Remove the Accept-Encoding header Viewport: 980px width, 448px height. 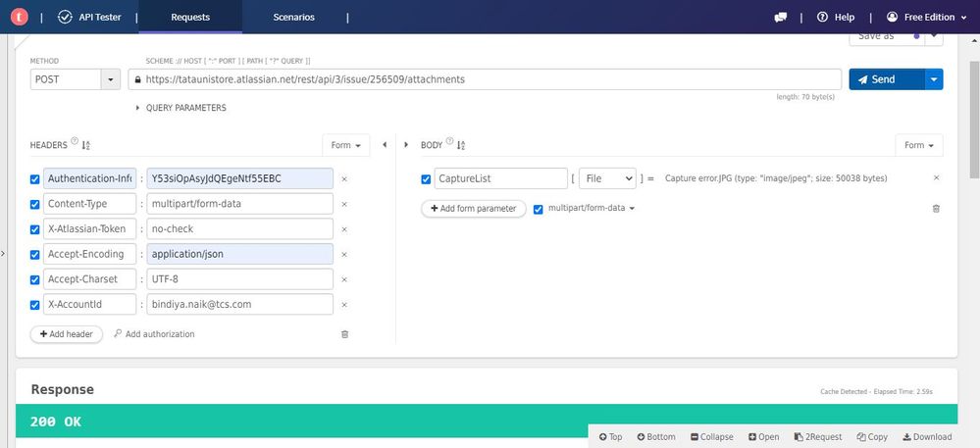pos(344,255)
